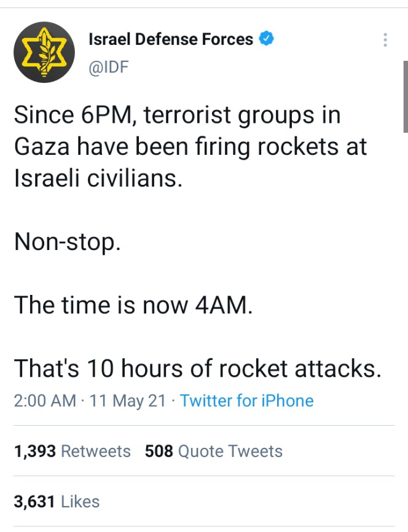Click the blue verified badge
408x532 pixels.
pos(266,39)
